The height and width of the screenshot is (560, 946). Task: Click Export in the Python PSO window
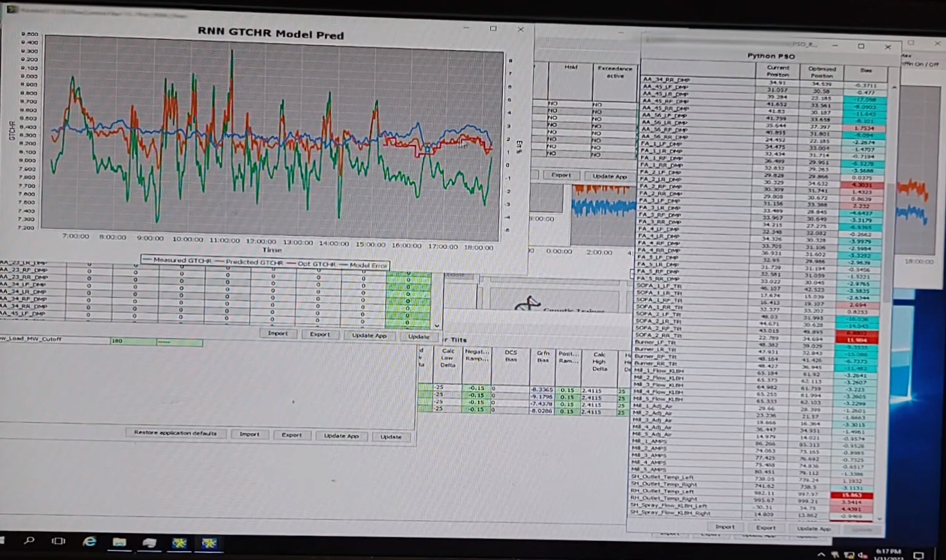(765, 527)
